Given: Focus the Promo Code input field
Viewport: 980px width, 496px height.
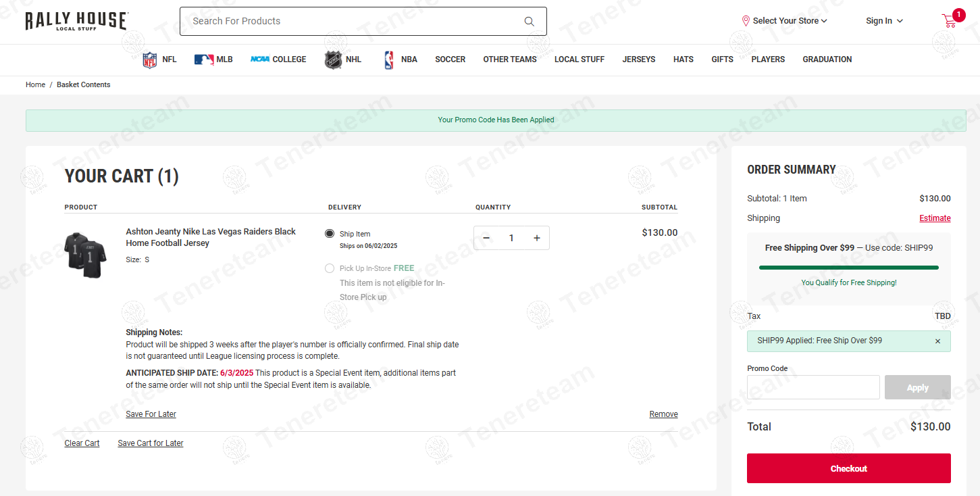Looking at the screenshot, I should click(x=813, y=387).
